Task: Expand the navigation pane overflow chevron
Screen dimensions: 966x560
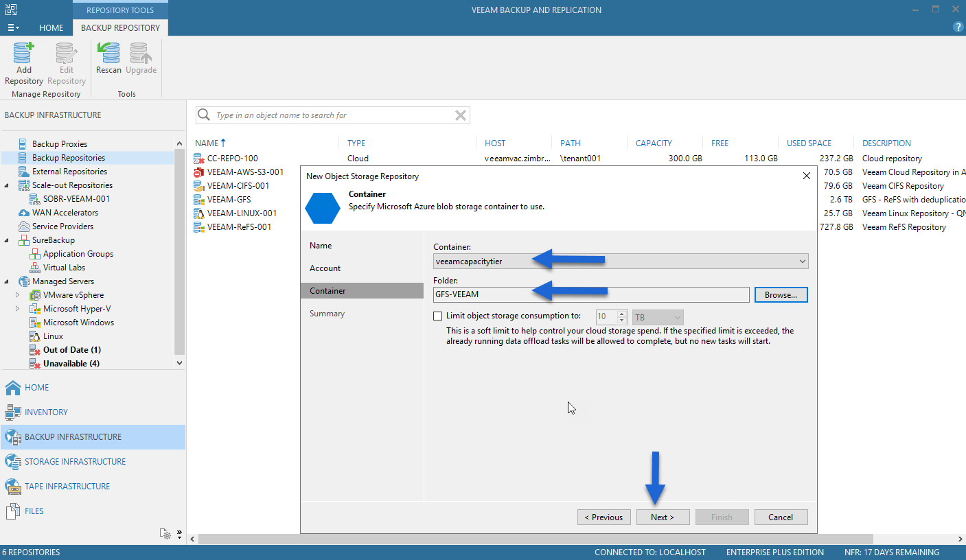Action: coord(179,533)
